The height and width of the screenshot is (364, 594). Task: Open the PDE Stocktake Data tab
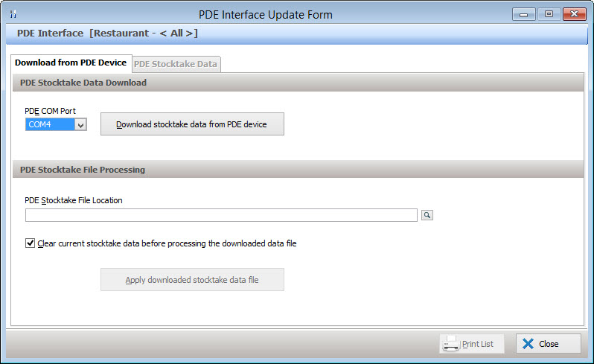(176, 64)
